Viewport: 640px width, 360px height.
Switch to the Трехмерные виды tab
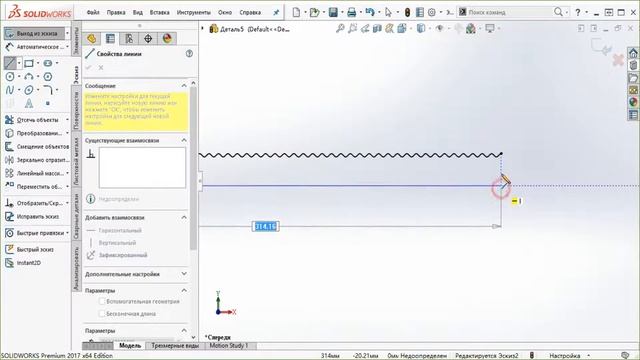click(175, 346)
